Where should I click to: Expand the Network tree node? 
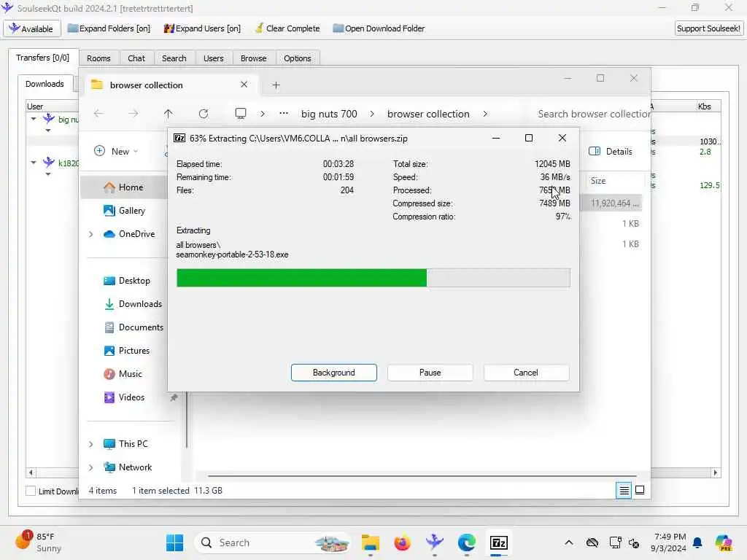(x=90, y=467)
